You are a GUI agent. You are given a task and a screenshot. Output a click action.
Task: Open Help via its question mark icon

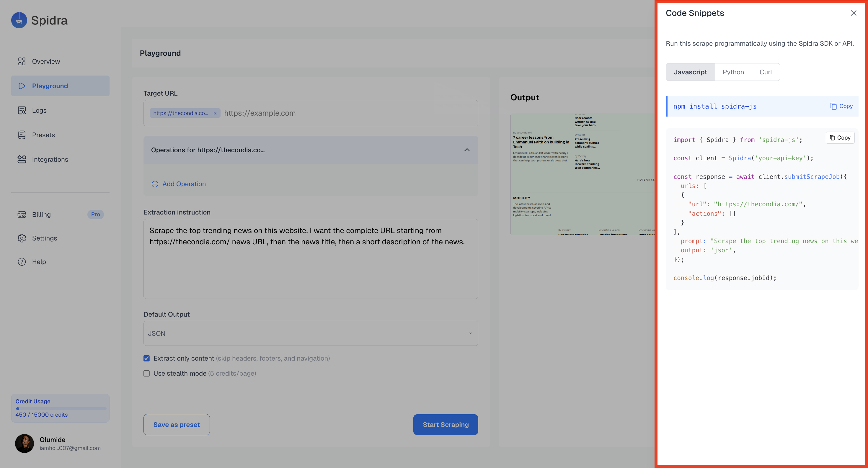(x=22, y=262)
